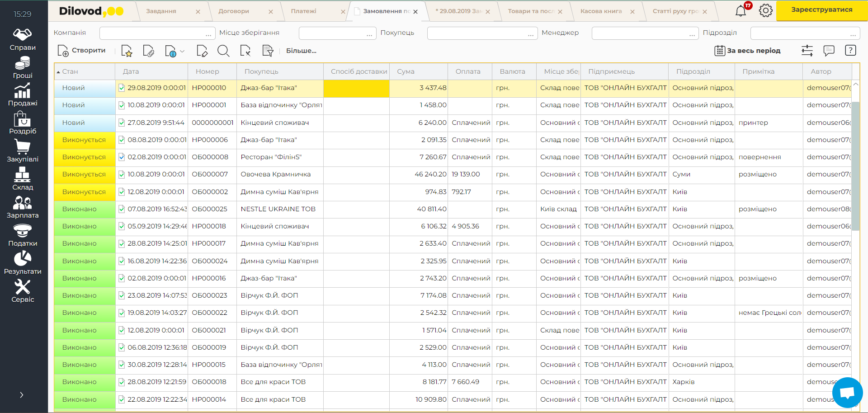Click Виконується status cell of Ресторан "ФілінS"

pos(85,157)
